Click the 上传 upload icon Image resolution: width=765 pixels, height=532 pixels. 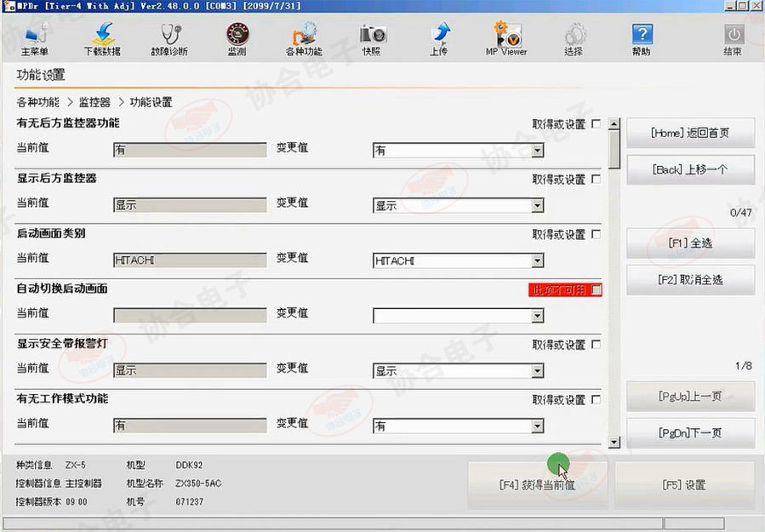439,39
